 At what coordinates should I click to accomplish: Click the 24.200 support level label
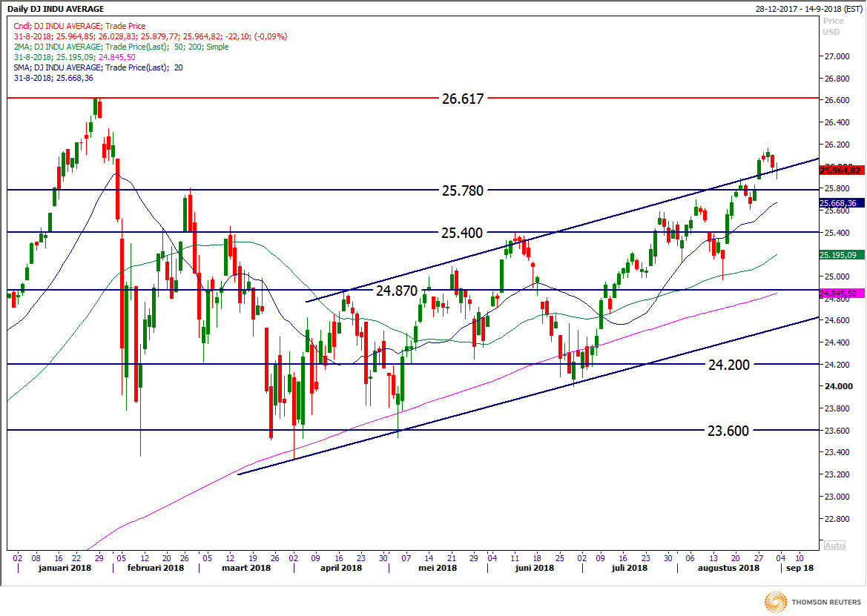[728, 364]
